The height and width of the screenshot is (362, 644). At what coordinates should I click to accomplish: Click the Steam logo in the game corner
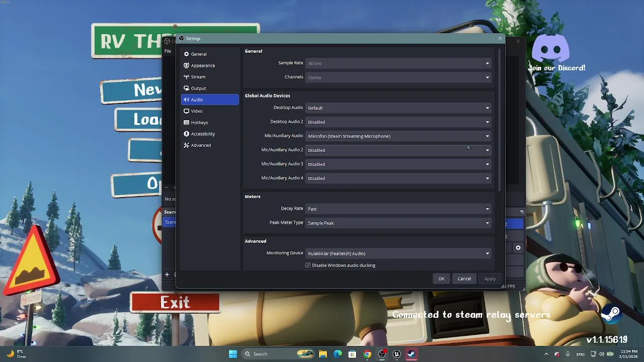611,314
